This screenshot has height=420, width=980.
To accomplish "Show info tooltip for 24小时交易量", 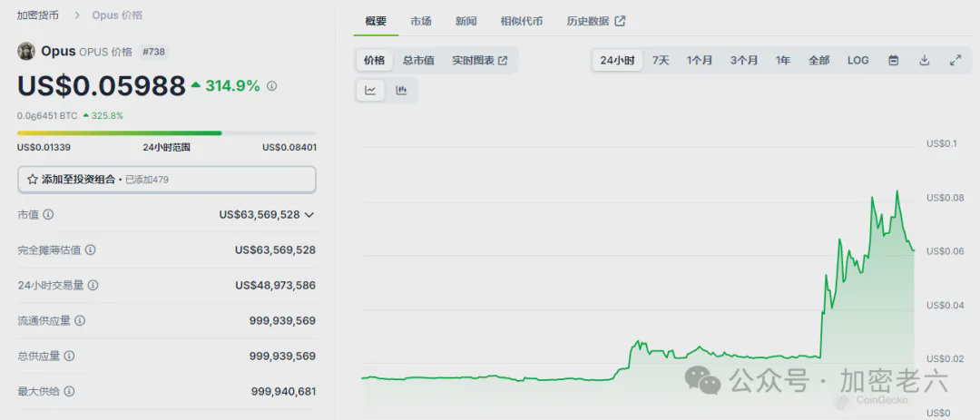I will pyautogui.click(x=93, y=285).
